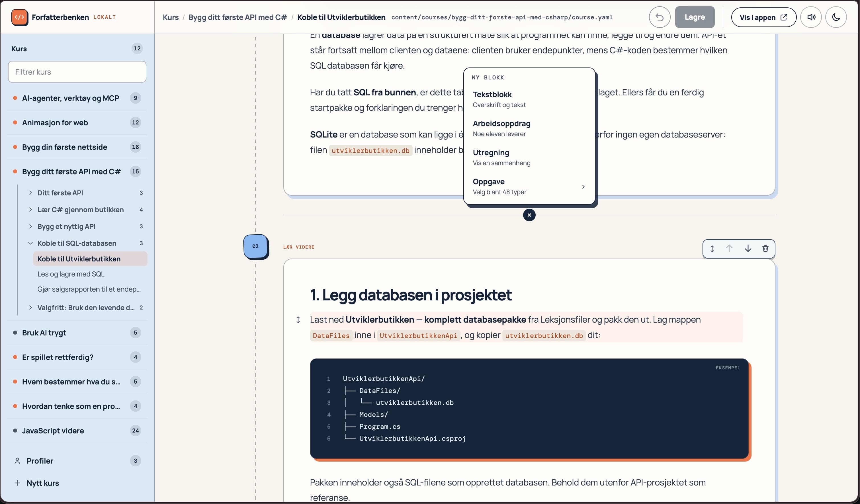Move the Lær videre block down

(748, 249)
